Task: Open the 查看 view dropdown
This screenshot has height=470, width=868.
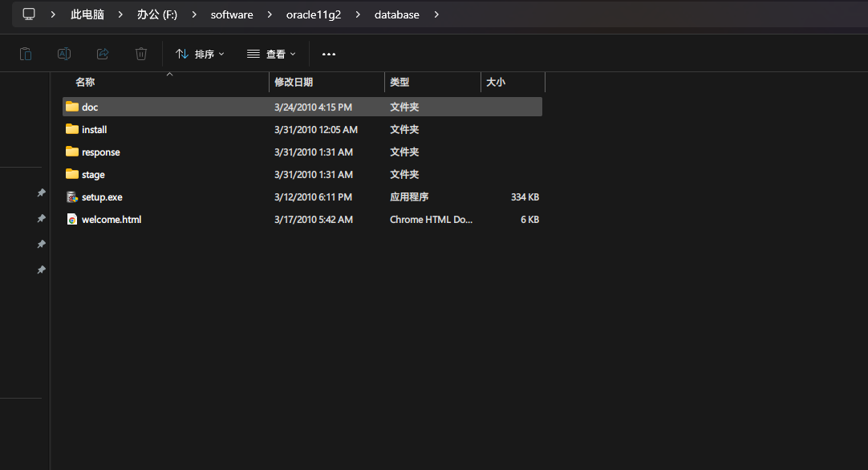Action: (x=271, y=54)
